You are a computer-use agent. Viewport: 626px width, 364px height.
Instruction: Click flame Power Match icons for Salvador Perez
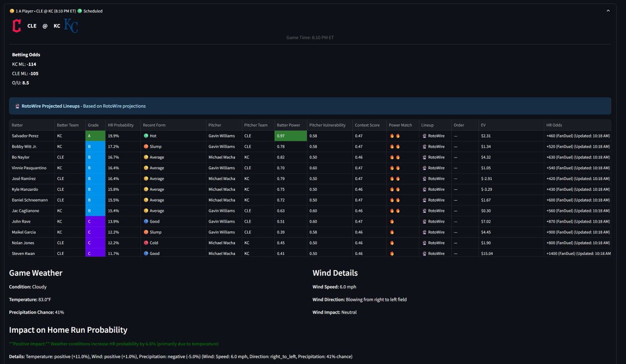tap(395, 136)
